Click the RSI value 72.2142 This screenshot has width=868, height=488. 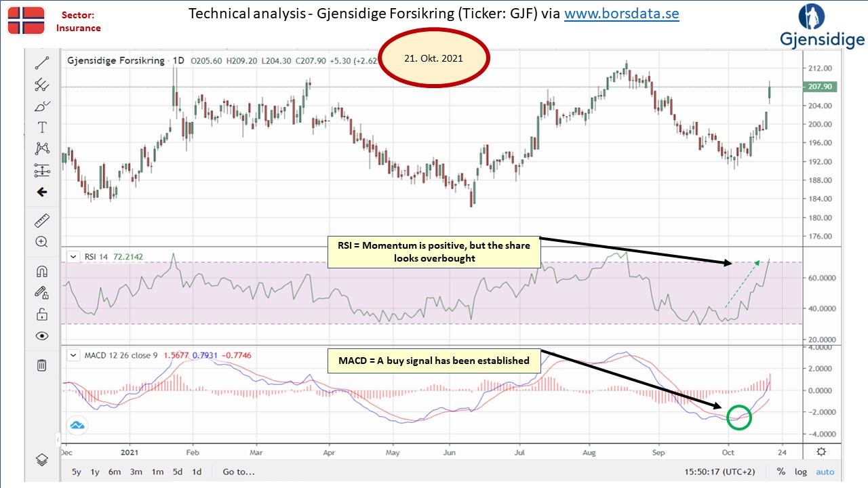click(128, 257)
